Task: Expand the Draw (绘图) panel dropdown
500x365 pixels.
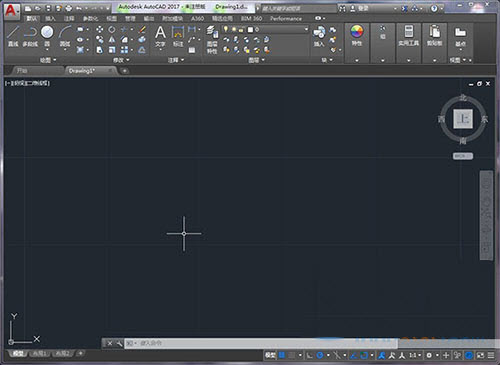Action: click(48, 60)
